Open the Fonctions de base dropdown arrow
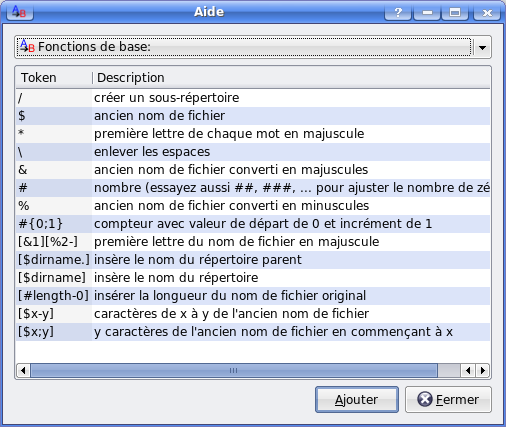This screenshot has height=427, width=506. 482,47
